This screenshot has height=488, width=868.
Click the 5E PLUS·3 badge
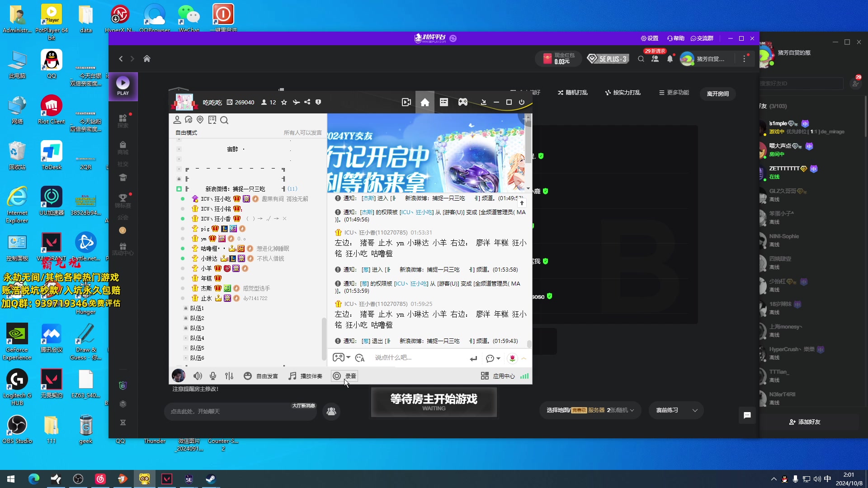click(x=608, y=59)
